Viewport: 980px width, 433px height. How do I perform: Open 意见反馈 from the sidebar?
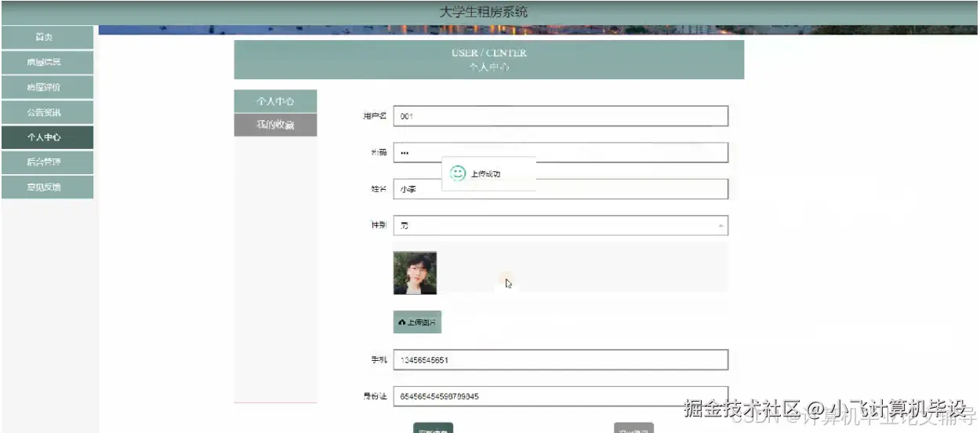(47, 187)
